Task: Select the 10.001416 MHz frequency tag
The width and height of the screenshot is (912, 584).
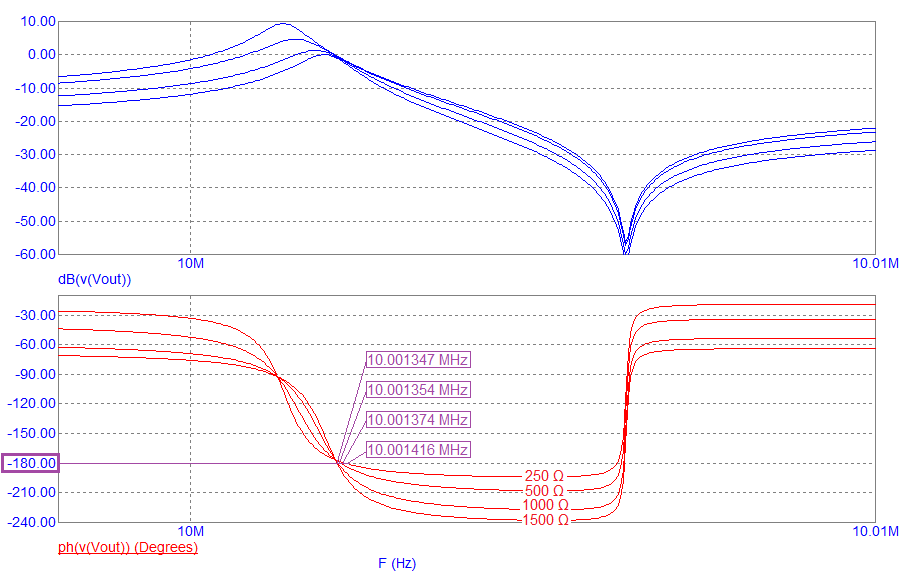Action: coord(418,450)
